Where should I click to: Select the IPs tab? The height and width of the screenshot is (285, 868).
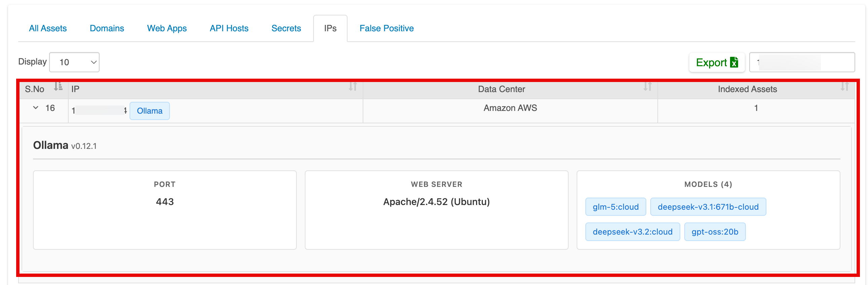(x=330, y=28)
